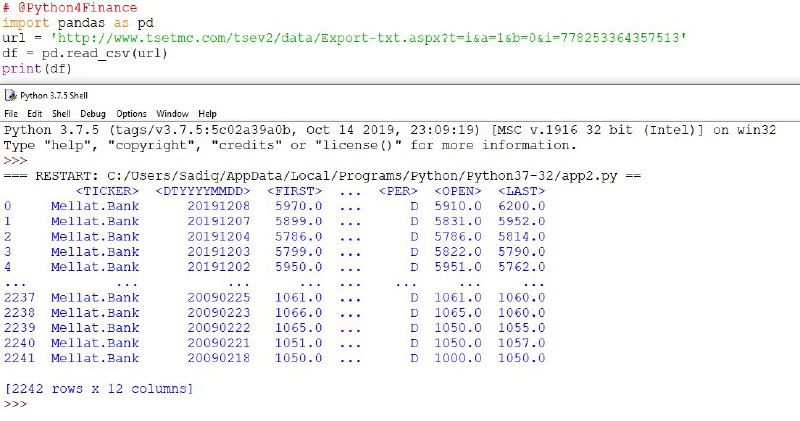Click the OPEN value 5822.0

click(x=458, y=252)
